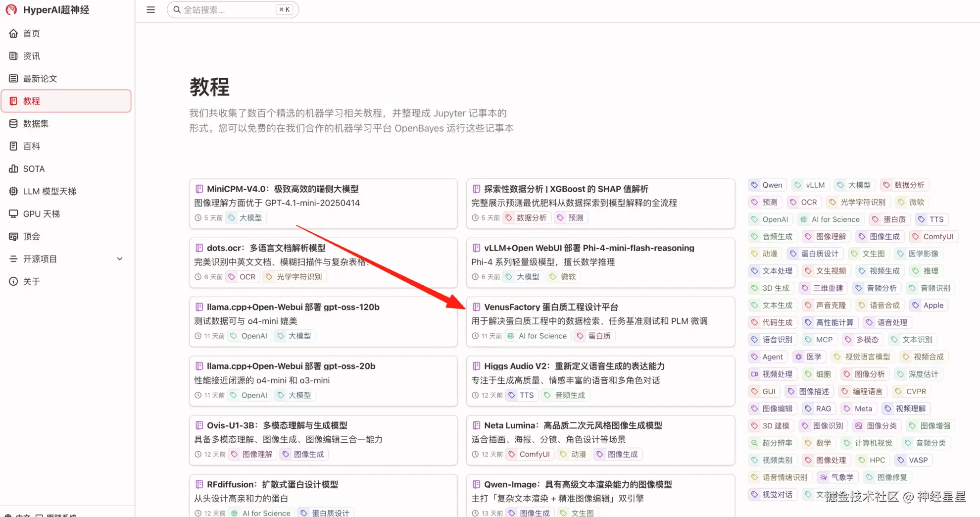Click the magnifier icon on 超分辨率 tag
The height and width of the screenshot is (517, 980).
click(x=754, y=443)
